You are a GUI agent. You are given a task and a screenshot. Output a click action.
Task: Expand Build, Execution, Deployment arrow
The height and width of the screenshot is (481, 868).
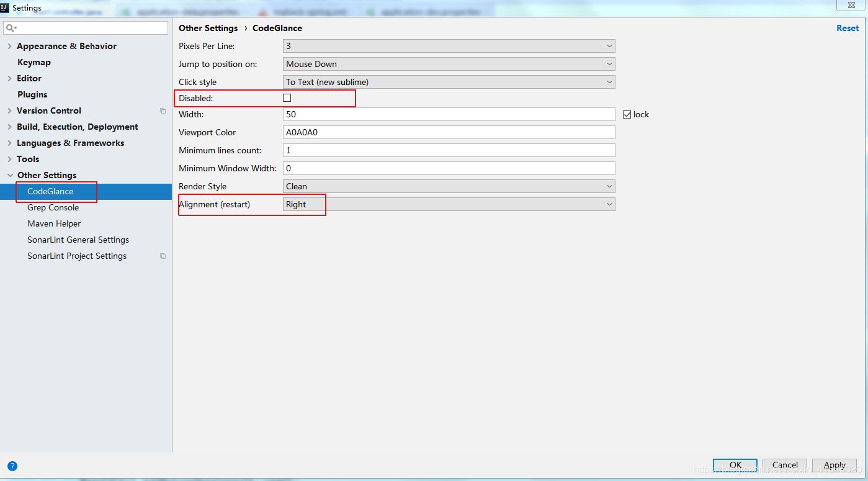[x=9, y=127]
